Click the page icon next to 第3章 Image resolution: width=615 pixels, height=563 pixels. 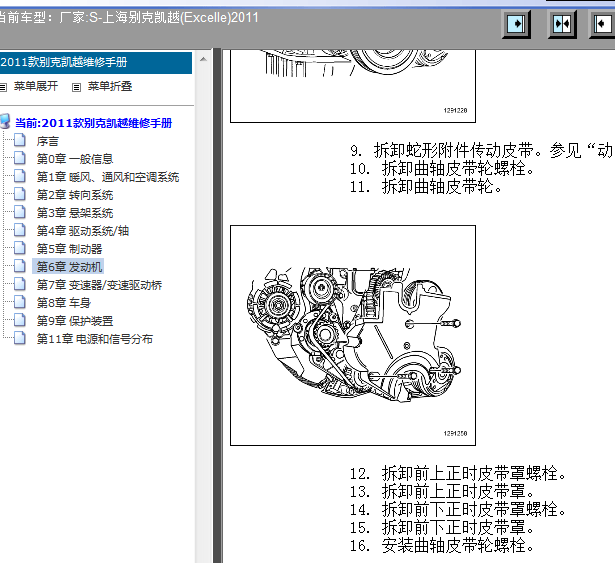pos(20,212)
